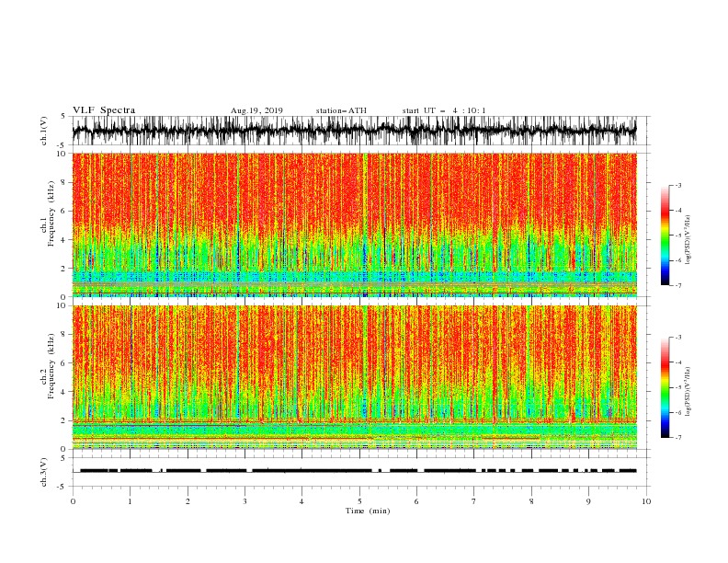This screenshot has height=563, width=728.
Task: Click the 'start UT = 4 :10: 1' text
Action: point(443,110)
